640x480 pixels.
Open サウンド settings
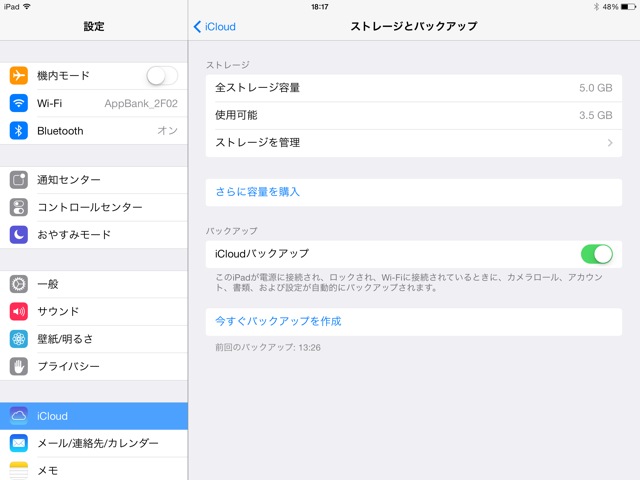tap(94, 311)
